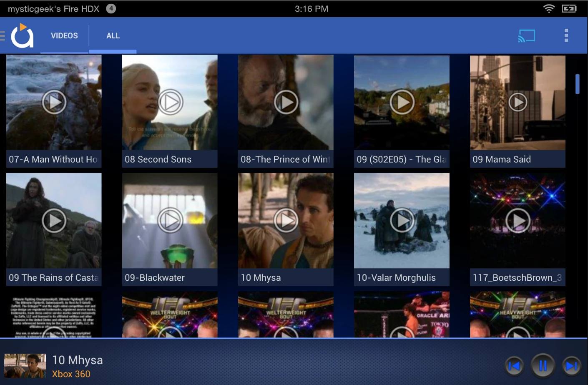Play the 10-Valar Morghulis video
This screenshot has width=588, height=385.
(x=402, y=221)
